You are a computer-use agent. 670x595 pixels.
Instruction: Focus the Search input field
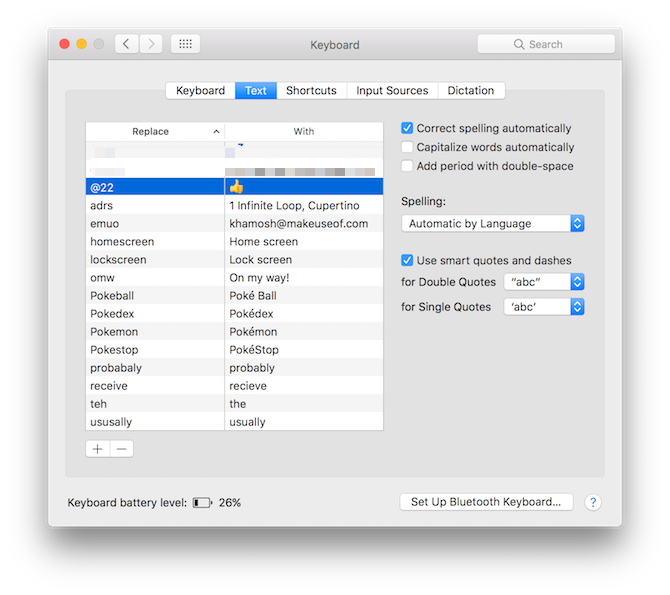click(546, 44)
